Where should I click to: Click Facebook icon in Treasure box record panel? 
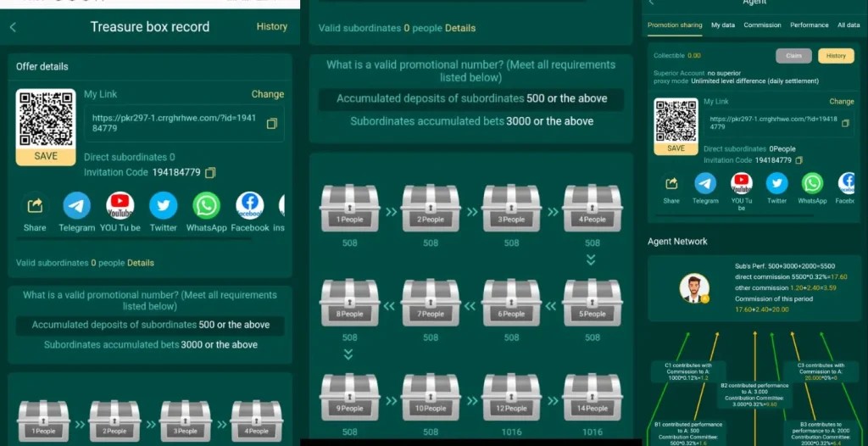pyautogui.click(x=249, y=206)
